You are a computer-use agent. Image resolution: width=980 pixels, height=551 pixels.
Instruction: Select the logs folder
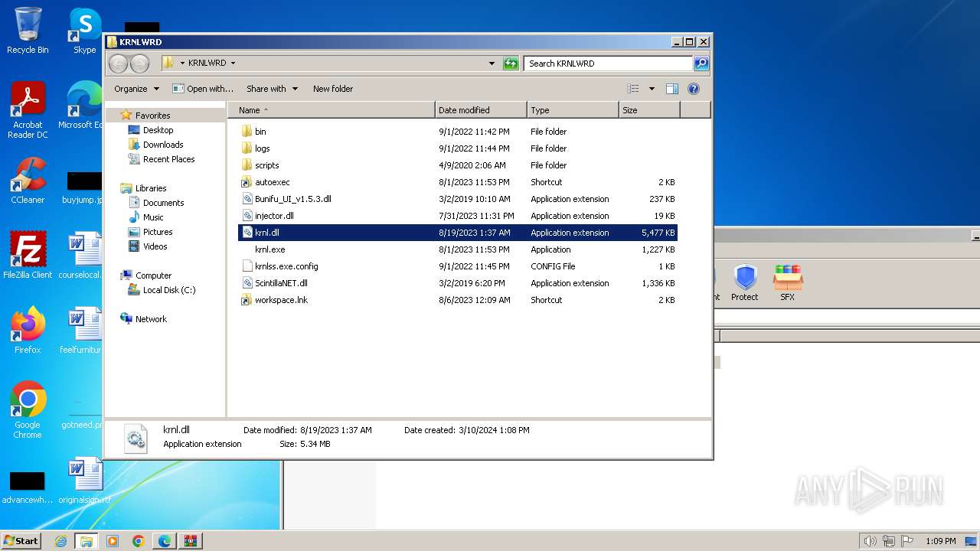458,148
